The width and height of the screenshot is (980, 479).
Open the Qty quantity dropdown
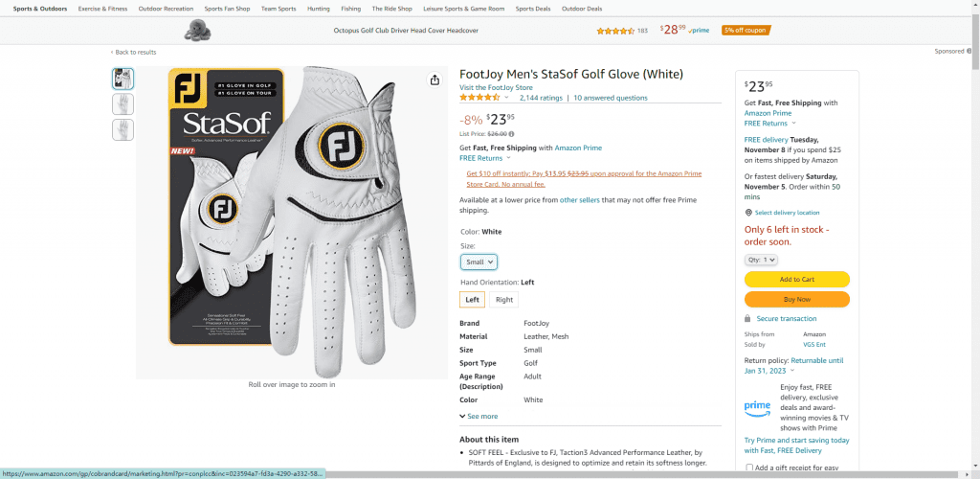click(761, 260)
